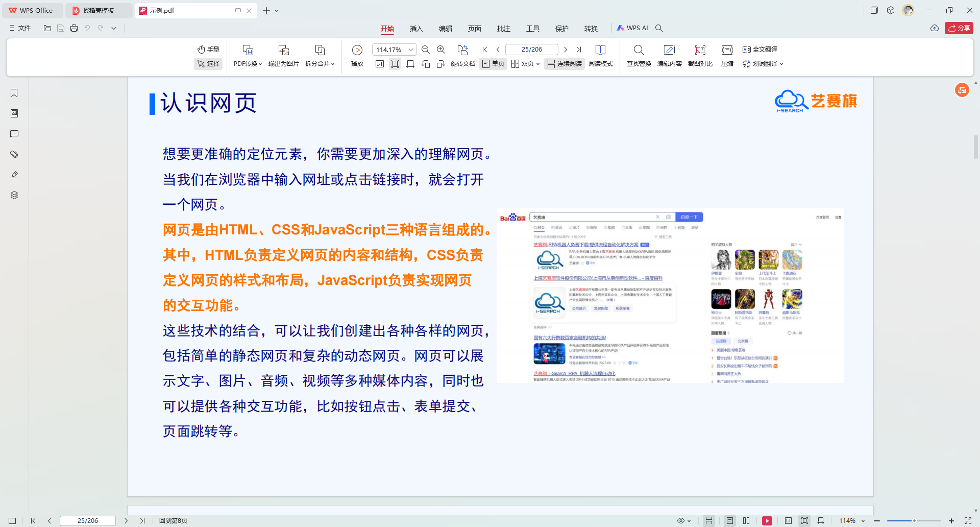Rotate page counterclockwise in toolbar
Viewport: 980px width, 527px height.
click(426, 64)
